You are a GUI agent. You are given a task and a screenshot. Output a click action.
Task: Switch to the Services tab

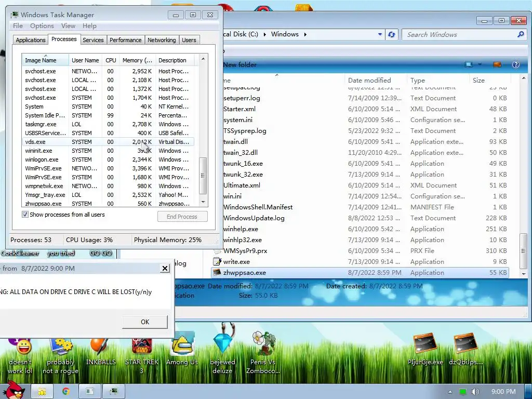click(x=93, y=40)
